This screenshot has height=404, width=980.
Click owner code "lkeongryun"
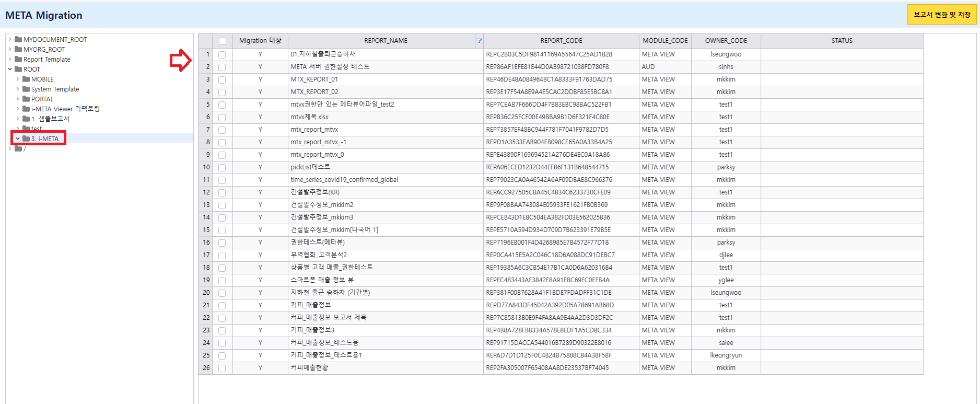(x=726, y=355)
